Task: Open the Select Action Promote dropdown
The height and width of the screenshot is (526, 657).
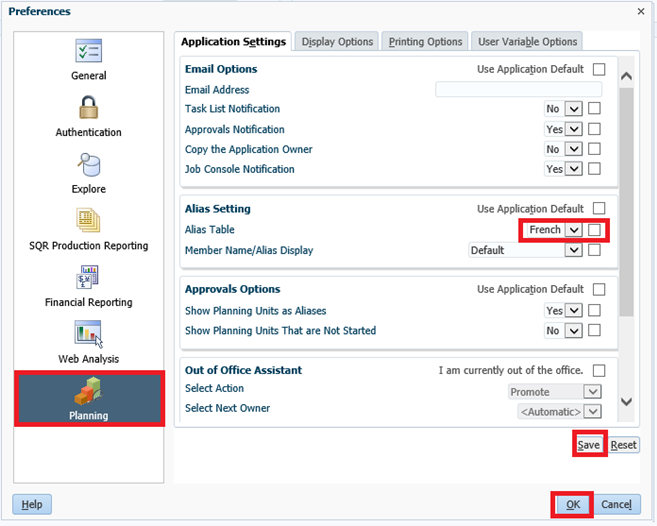Action: tap(592, 392)
